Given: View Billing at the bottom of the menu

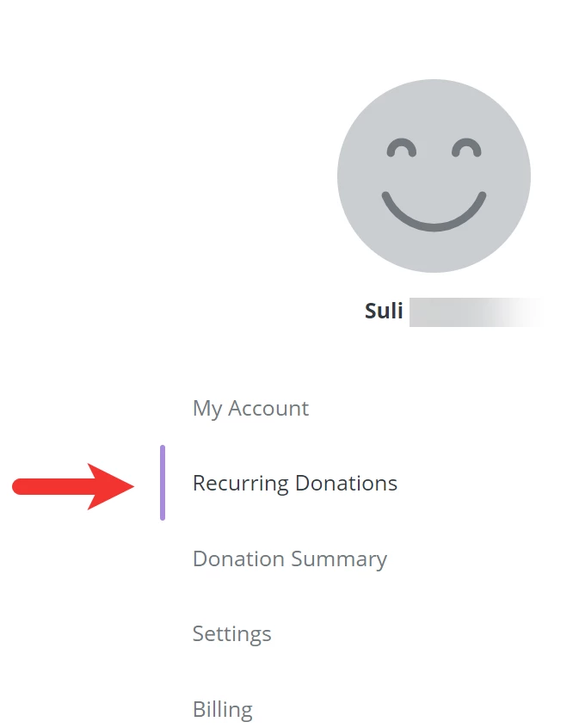Looking at the screenshot, I should pos(222,708).
